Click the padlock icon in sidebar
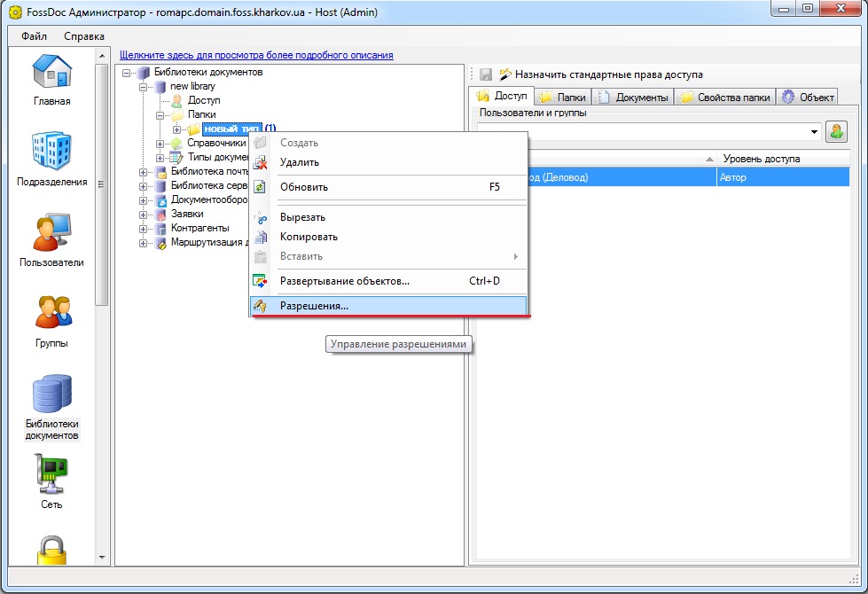The width and height of the screenshot is (868, 594). point(51,550)
